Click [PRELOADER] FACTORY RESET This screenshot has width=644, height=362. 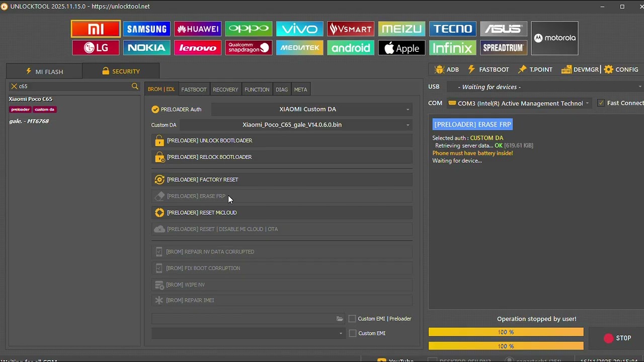pyautogui.click(x=282, y=179)
